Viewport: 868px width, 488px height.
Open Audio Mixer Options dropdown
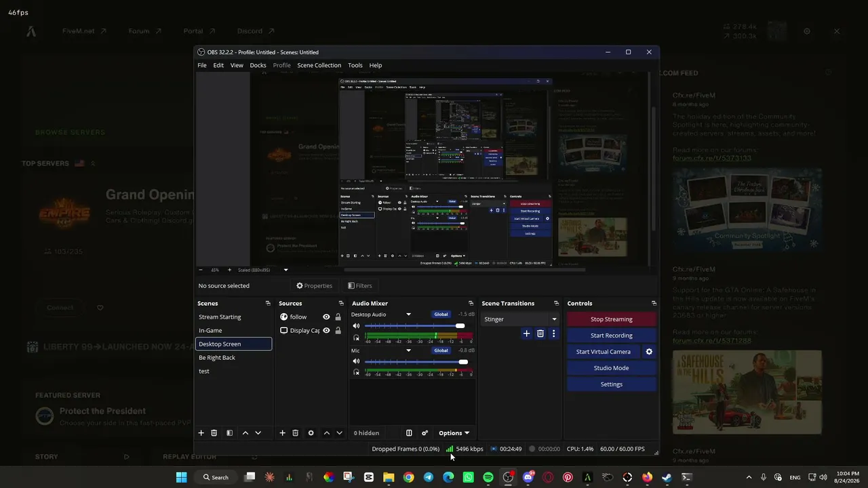[x=454, y=433]
